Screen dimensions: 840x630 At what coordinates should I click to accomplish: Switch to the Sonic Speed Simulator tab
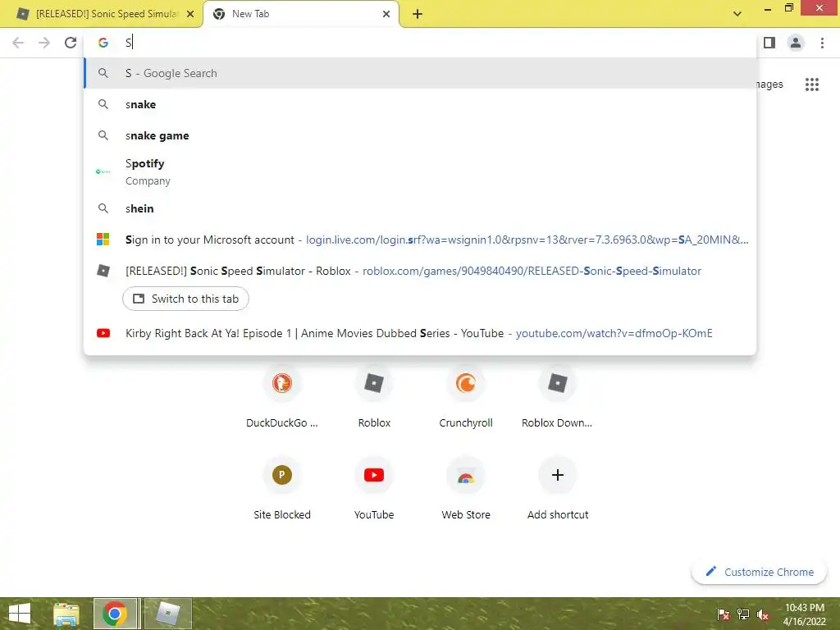[x=102, y=14]
